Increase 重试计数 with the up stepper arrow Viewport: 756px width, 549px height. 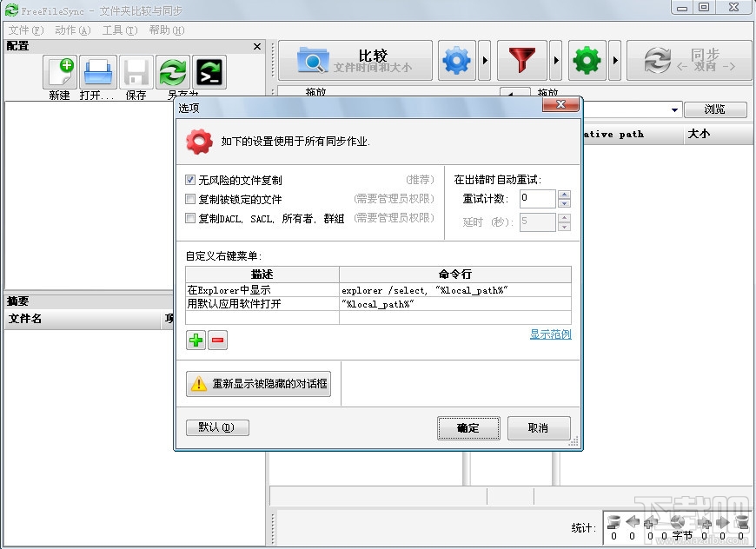564,194
